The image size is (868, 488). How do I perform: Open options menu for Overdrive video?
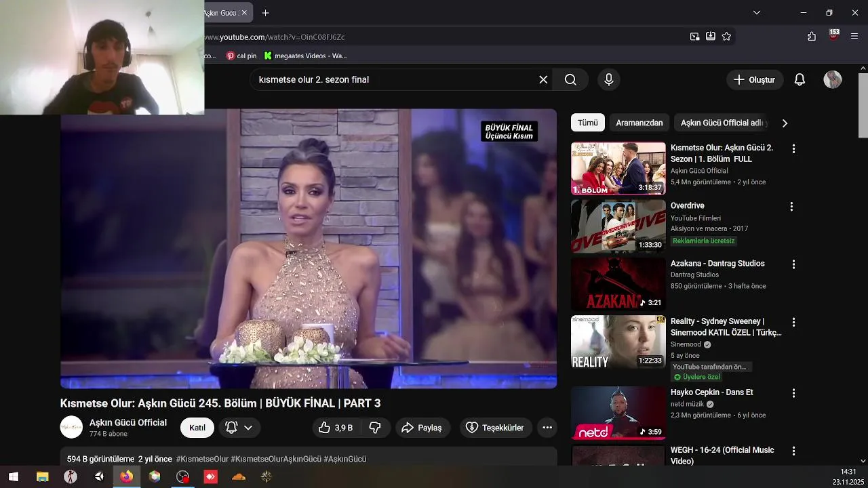pos(791,207)
